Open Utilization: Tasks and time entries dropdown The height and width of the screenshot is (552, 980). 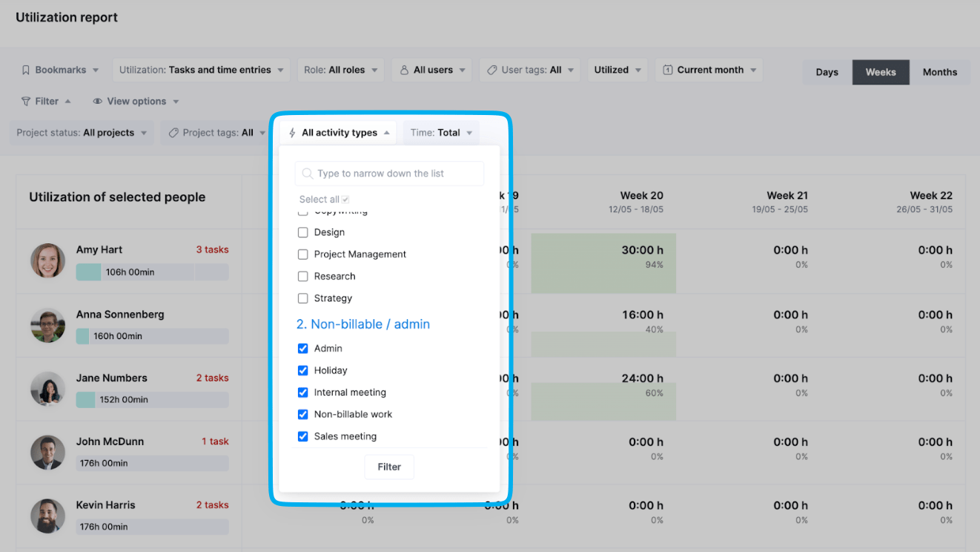click(x=201, y=70)
